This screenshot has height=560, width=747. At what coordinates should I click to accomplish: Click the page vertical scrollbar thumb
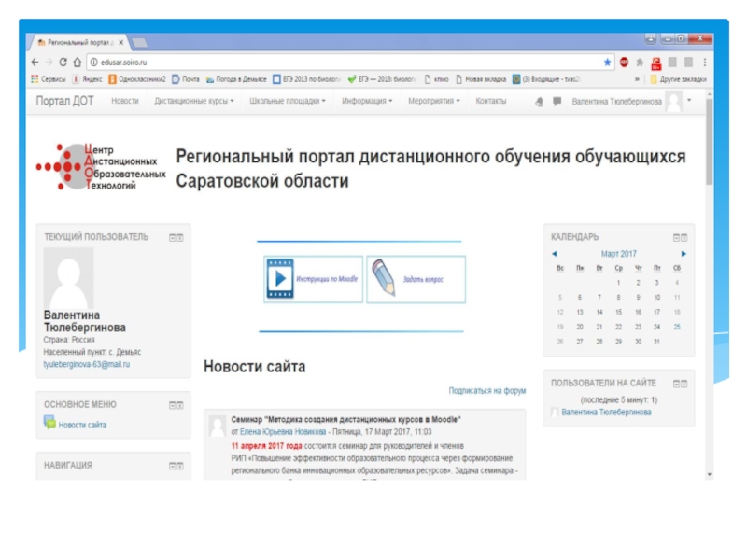(x=710, y=143)
